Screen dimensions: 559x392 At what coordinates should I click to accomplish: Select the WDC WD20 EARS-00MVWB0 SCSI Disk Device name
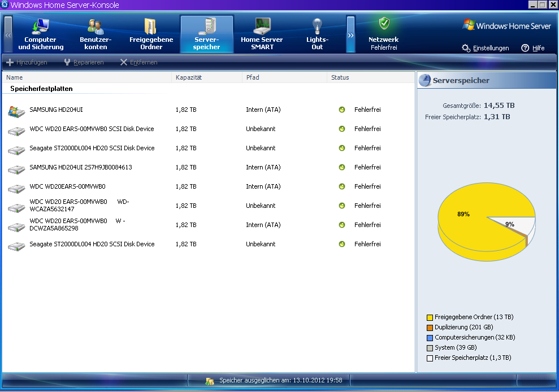coord(92,129)
